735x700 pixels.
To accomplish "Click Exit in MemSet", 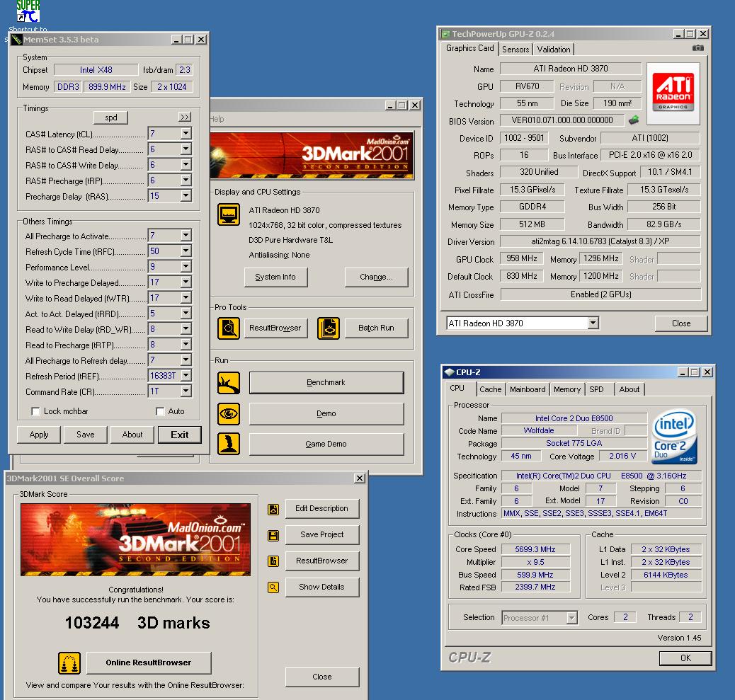I will [x=180, y=435].
